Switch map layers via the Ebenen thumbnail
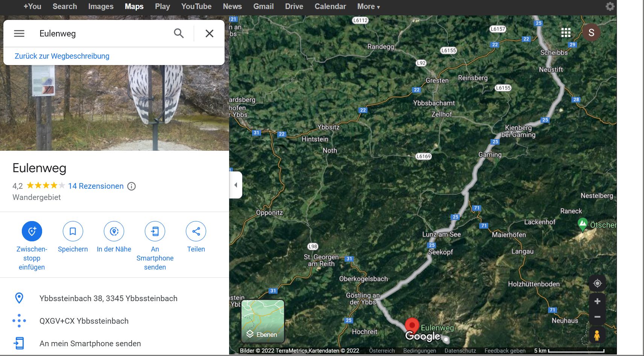Screen dimensions: 644x356 coord(263,321)
